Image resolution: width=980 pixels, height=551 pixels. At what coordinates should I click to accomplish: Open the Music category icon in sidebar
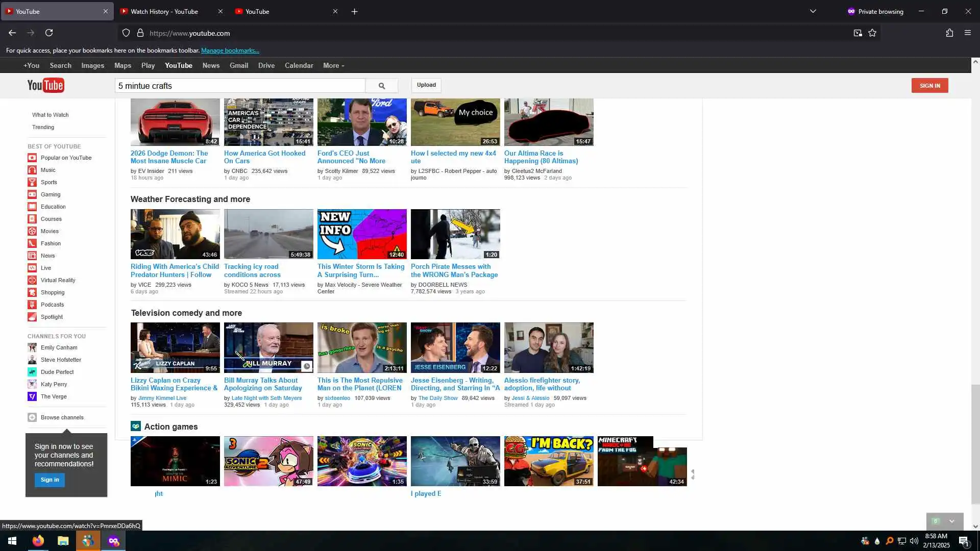(32, 170)
